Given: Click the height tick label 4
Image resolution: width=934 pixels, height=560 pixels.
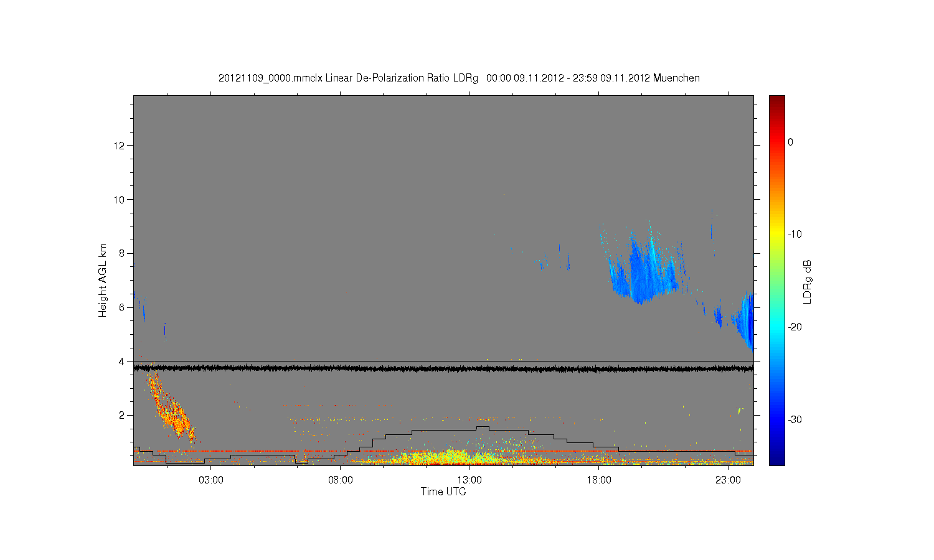Looking at the screenshot, I should pos(122,361).
